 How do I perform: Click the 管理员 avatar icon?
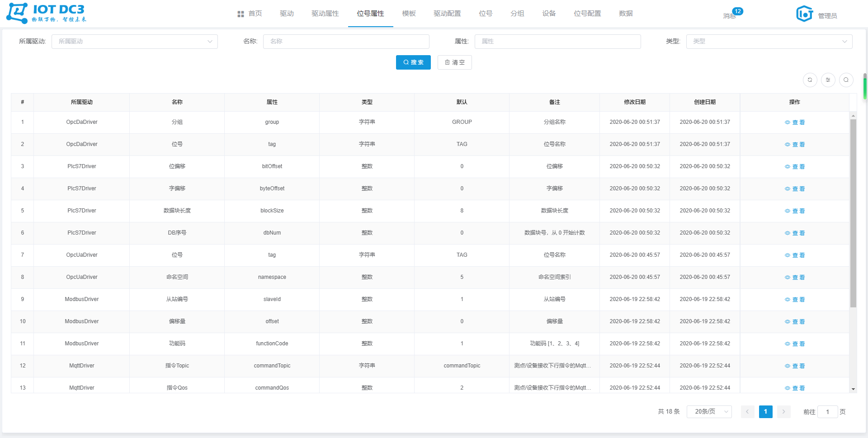pos(804,14)
